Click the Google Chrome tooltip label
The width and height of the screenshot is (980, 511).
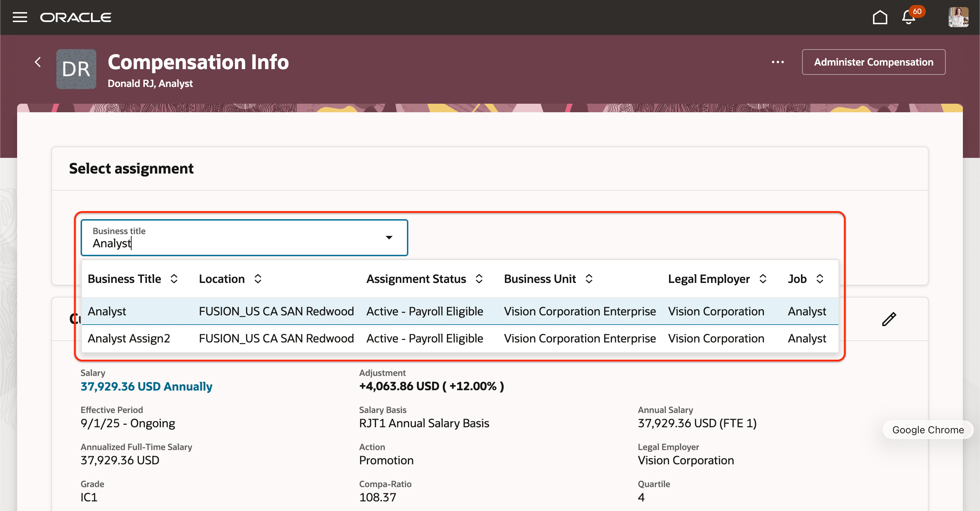928,430
